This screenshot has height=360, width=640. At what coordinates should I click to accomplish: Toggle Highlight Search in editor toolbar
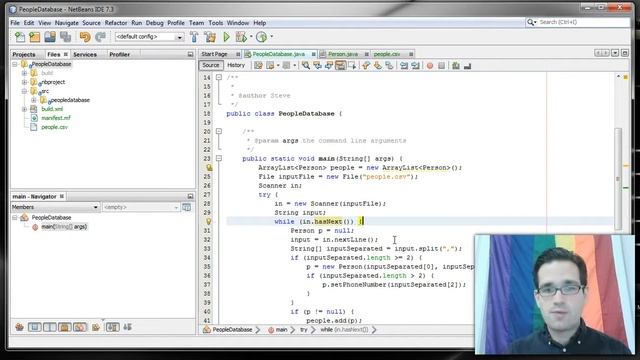340,65
